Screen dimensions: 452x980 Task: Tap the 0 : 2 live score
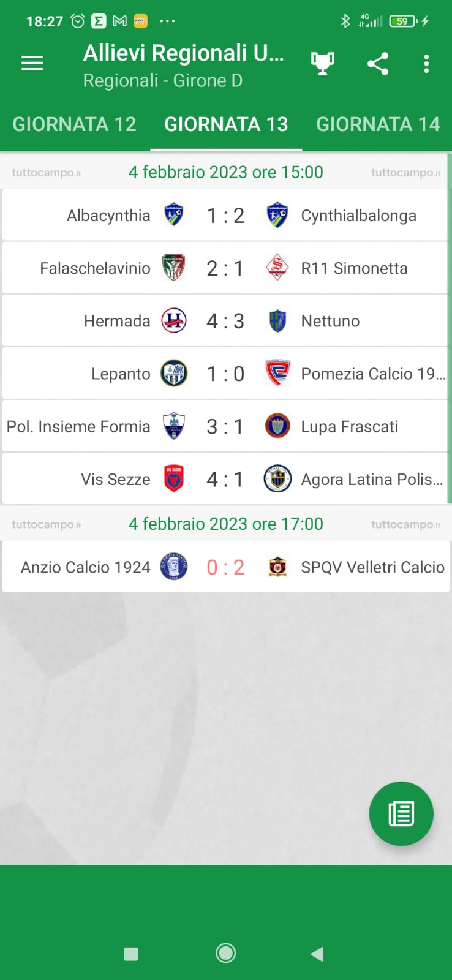coord(225,567)
